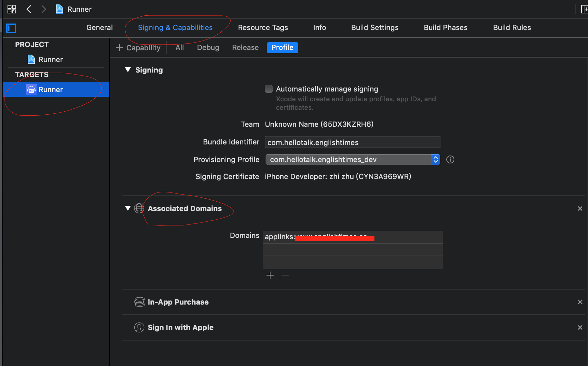Switch to the Build Settings tab
The width and height of the screenshot is (588, 366).
(x=375, y=27)
